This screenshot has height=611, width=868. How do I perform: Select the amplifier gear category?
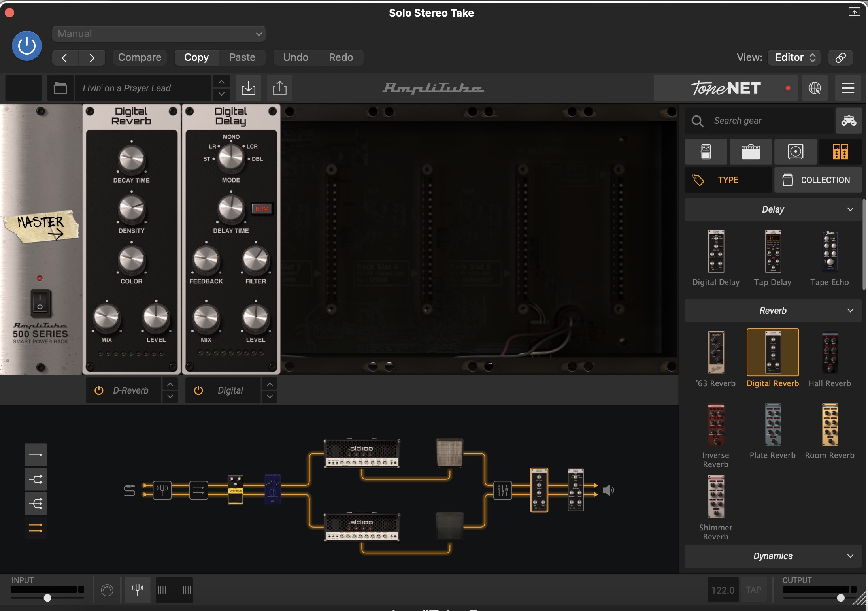751,152
